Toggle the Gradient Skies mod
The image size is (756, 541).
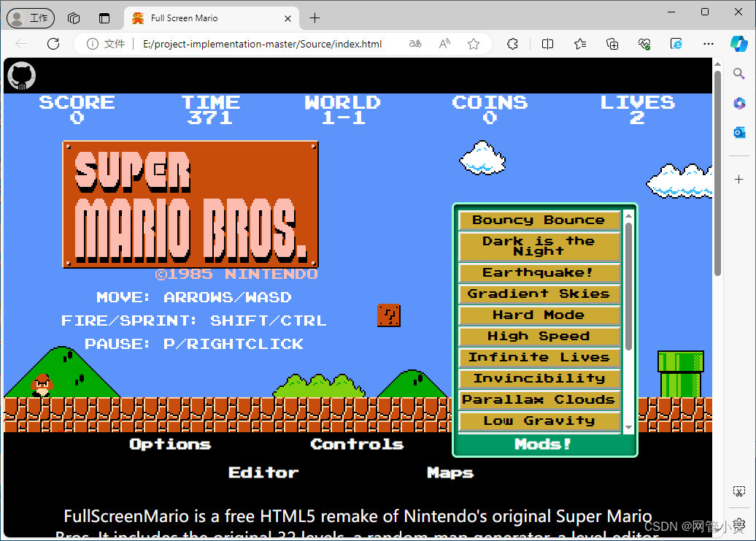(x=539, y=294)
